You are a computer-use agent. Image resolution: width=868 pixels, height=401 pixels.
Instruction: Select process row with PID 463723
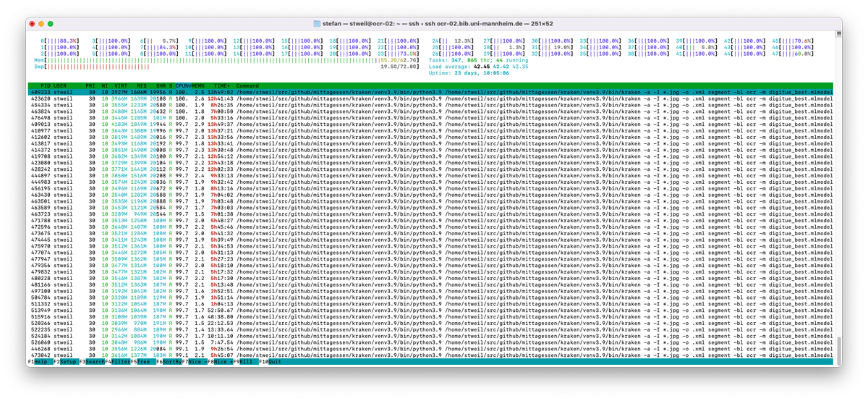[430, 214]
